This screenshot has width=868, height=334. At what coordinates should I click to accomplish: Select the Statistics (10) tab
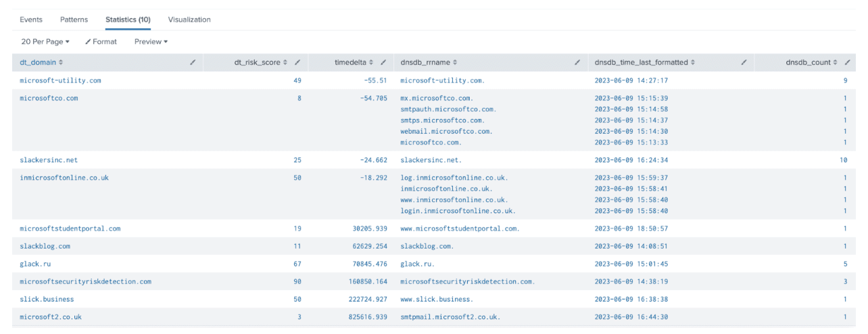click(x=128, y=20)
